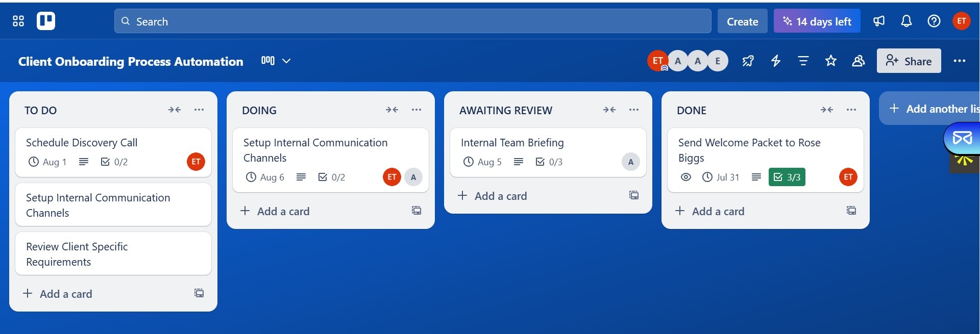Click the Share button
980x334 pixels.
(x=909, y=61)
